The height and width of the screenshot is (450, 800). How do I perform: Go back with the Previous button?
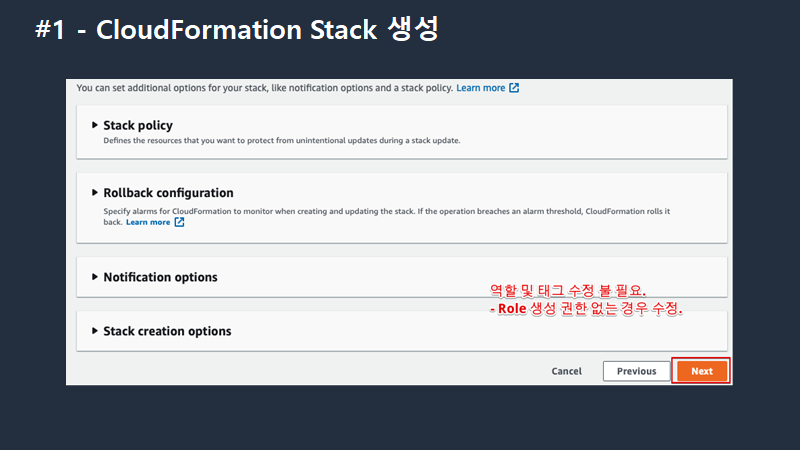coord(636,371)
